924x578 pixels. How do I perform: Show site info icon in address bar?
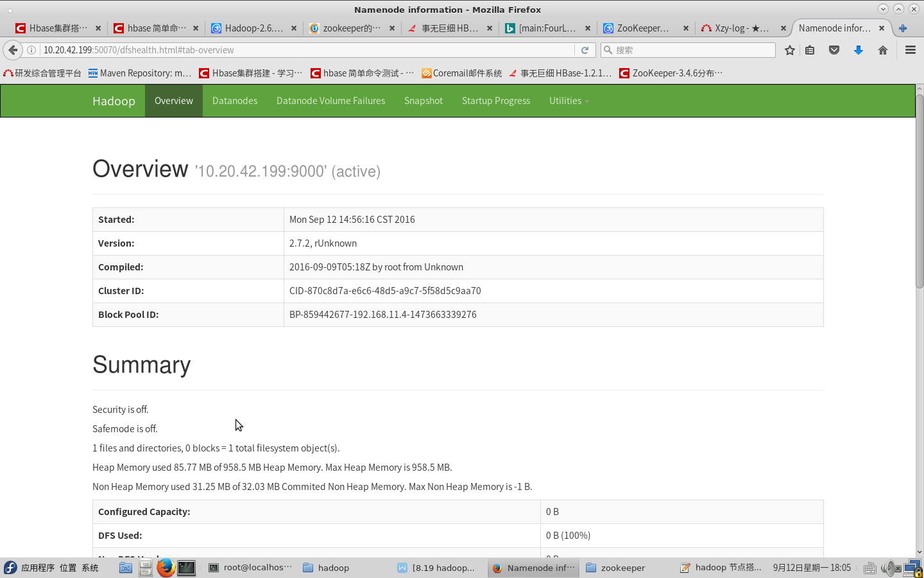pyautogui.click(x=31, y=50)
